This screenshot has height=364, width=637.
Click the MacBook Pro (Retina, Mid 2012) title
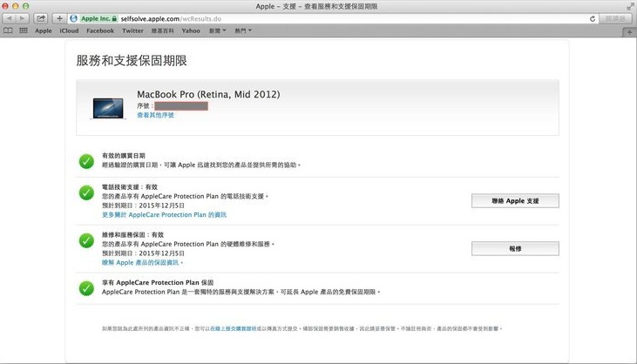coord(208,94)
